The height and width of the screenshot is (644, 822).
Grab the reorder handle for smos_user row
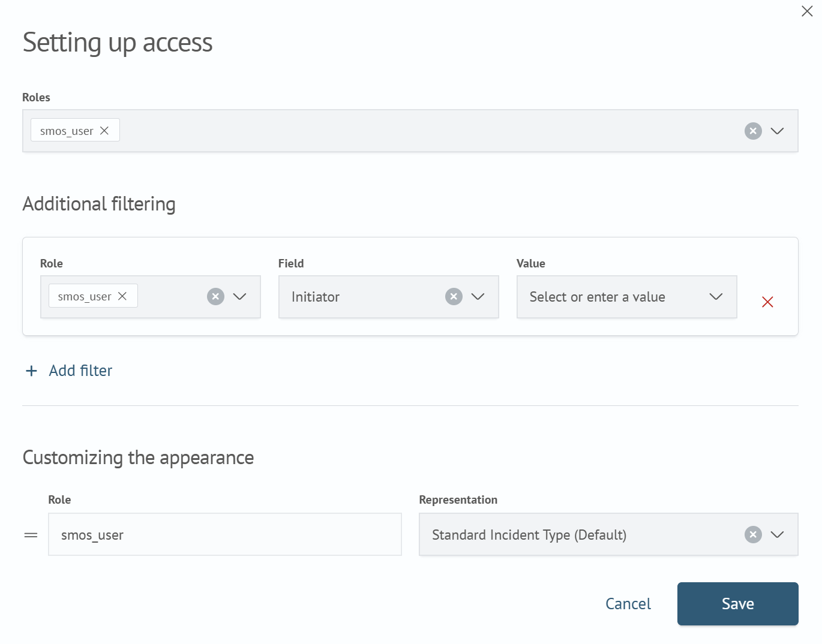(x=31, y=535)
